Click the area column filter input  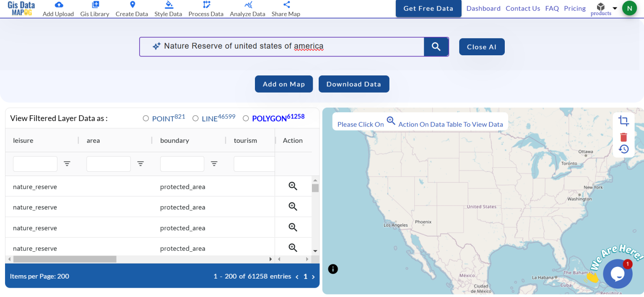click(108, 164)
